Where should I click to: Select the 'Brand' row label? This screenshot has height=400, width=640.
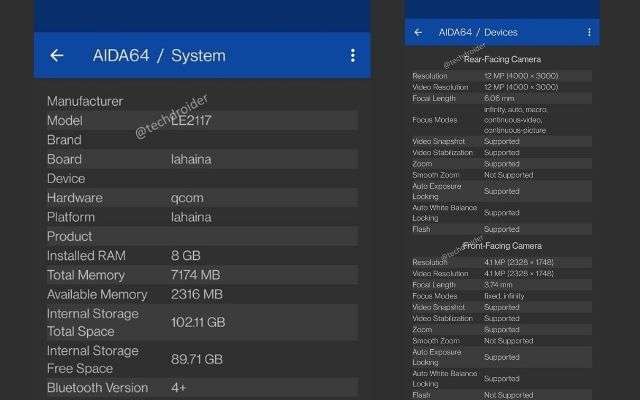coord(64,140)
